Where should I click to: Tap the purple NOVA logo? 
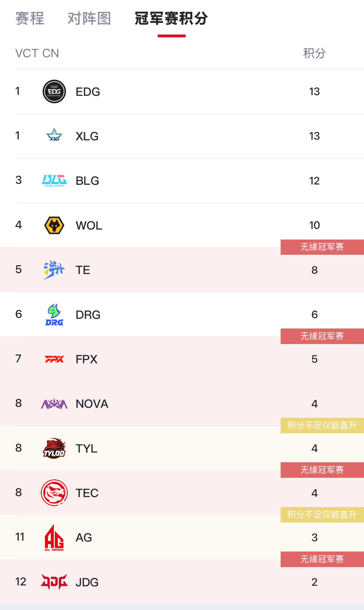tap(54, 404)
